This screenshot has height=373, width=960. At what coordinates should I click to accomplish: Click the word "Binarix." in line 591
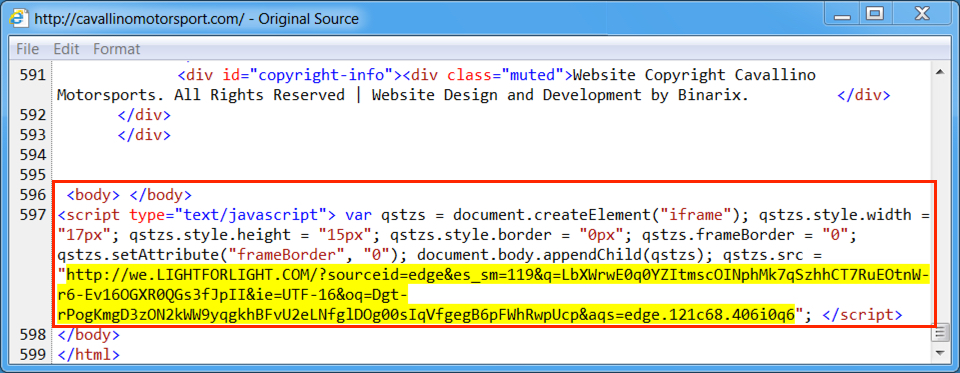click(713, 96)
